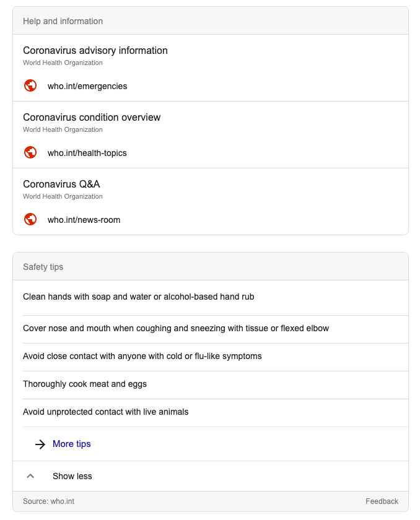Screen dimensions: 420x520
Task: Visit the who.int/emergencies URL
Action: coord(87,86)
